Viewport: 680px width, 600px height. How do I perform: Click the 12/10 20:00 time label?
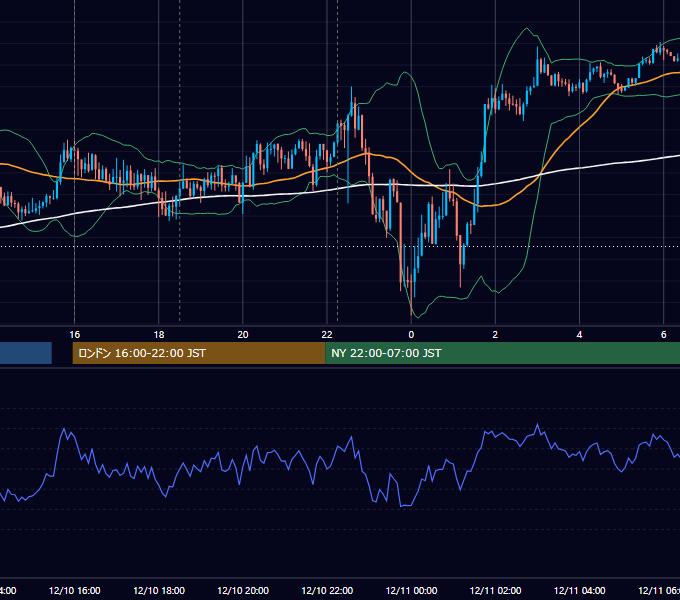(243, 590)
